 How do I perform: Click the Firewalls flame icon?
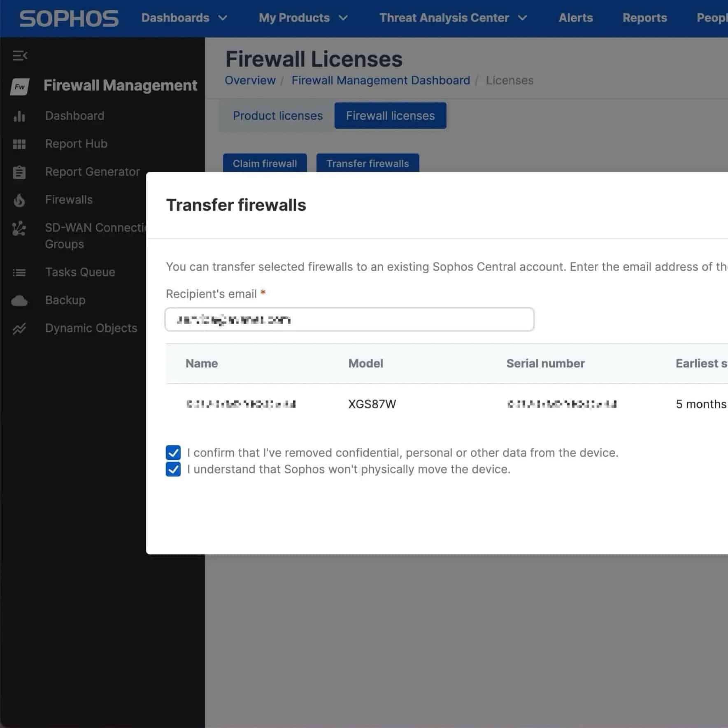pyautogui.click(x=19, y=200)
